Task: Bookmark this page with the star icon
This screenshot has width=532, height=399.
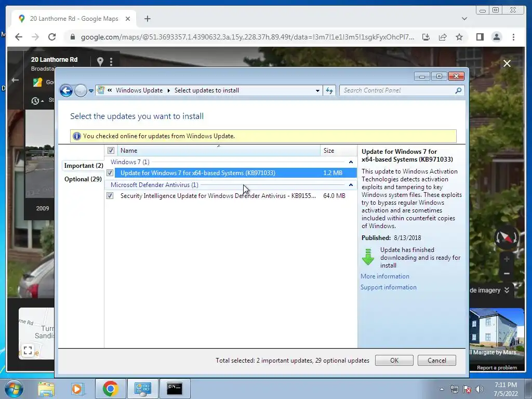Action: point(459,37)
